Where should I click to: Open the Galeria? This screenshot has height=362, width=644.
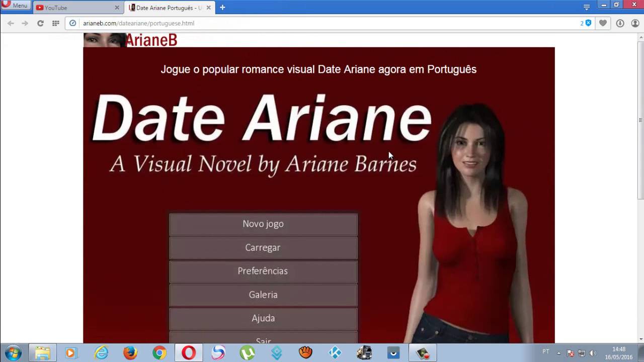pyautogui.click(x=263, y=295)
